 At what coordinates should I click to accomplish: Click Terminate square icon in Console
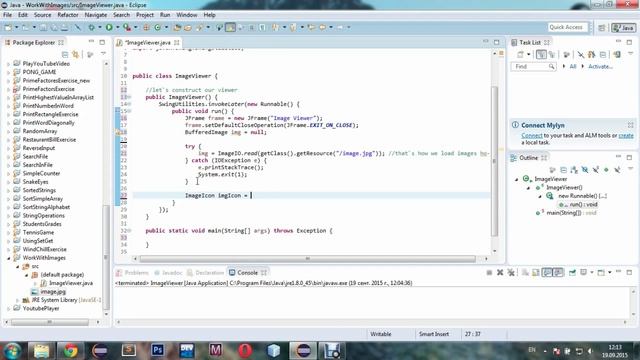point(489,273)
